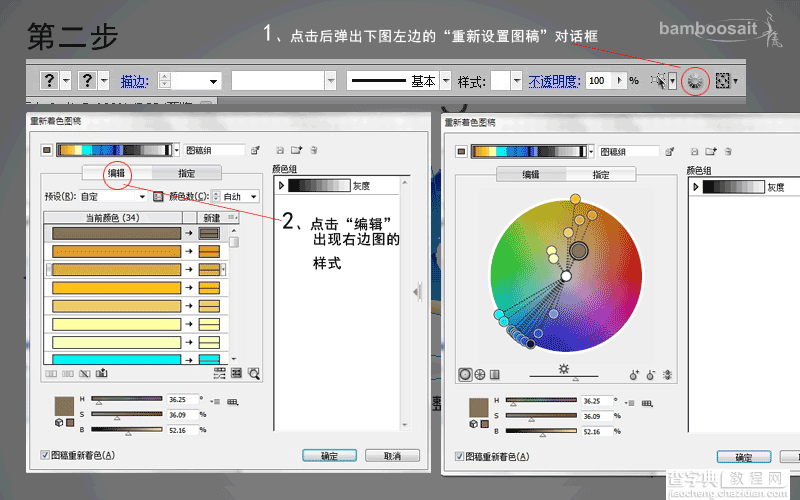Open the 基本 brush definition dropdown

coord(446,81)
